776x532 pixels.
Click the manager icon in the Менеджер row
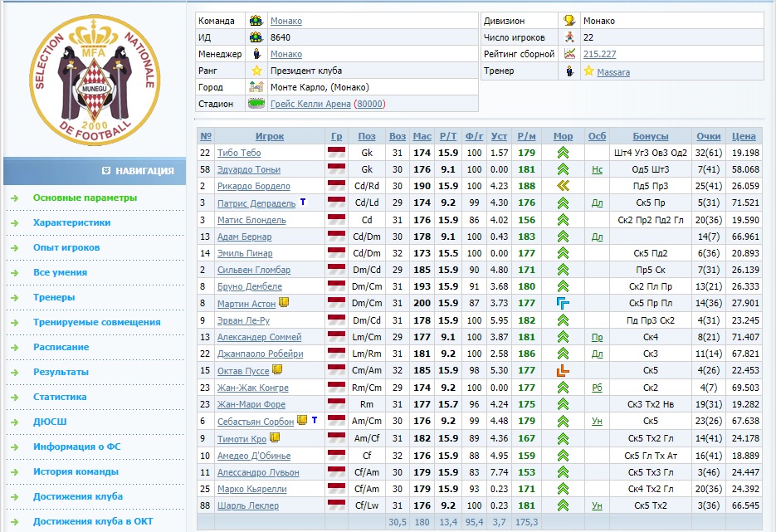[256, 54]
